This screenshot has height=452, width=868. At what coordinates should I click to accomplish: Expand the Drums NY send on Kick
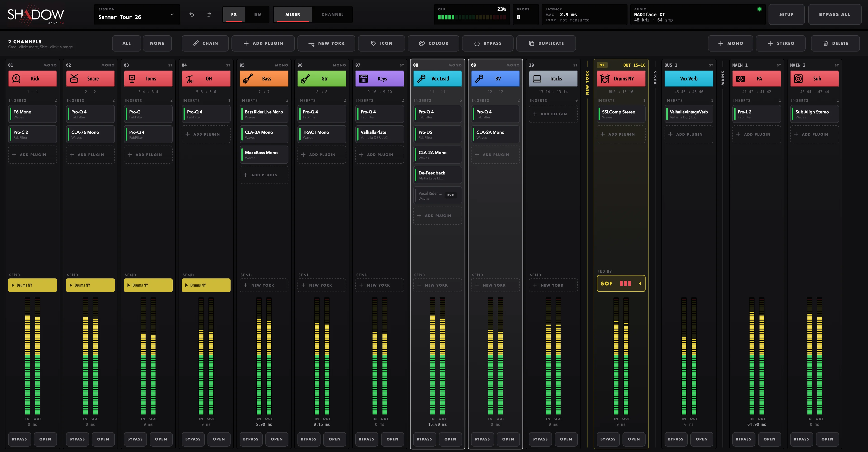[32, 285]
